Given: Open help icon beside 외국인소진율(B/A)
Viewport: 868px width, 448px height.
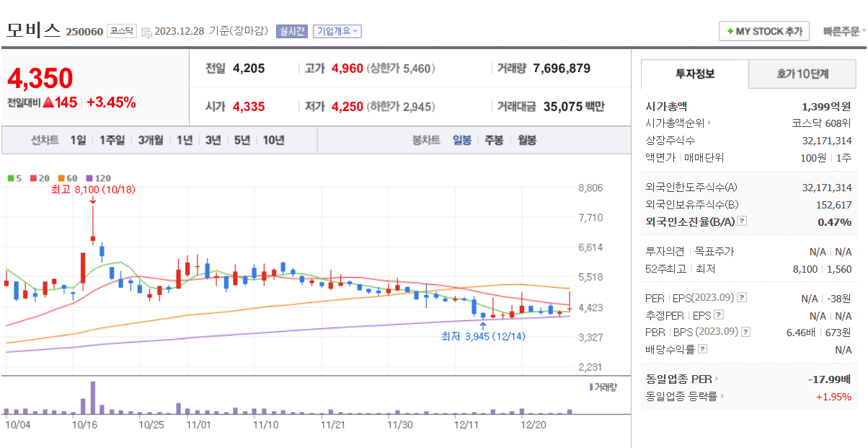Looking at the screenshot, I should pos(742,221).
